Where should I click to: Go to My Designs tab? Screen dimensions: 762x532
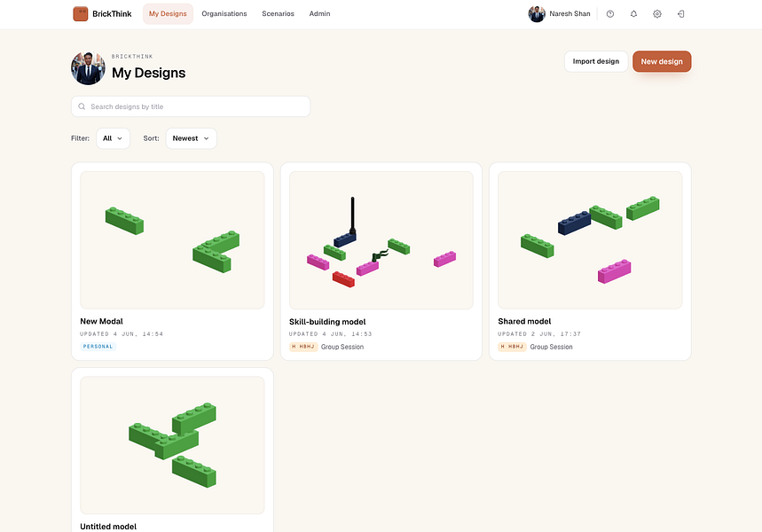[168, 13]
